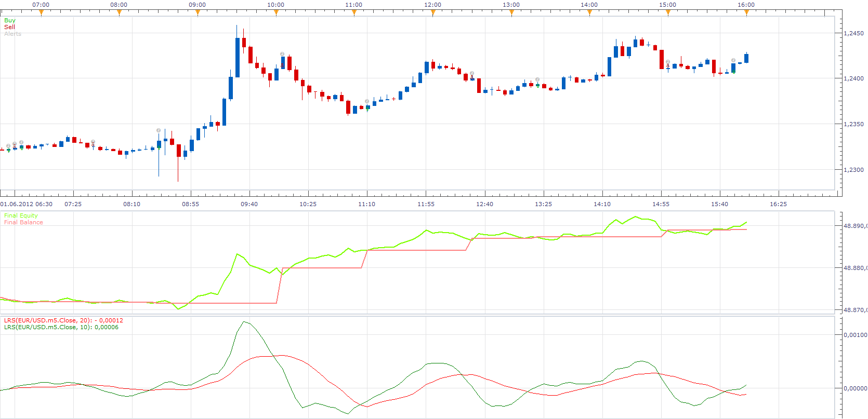Select the alert circle icon near 11:10
868x419 pixels.
click(367, 101)
